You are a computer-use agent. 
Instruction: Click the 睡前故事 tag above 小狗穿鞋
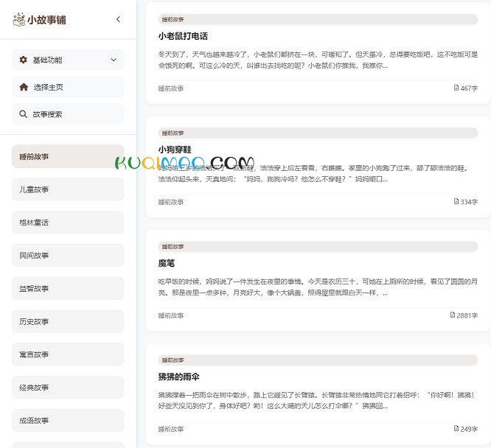(x=318, y=133)
